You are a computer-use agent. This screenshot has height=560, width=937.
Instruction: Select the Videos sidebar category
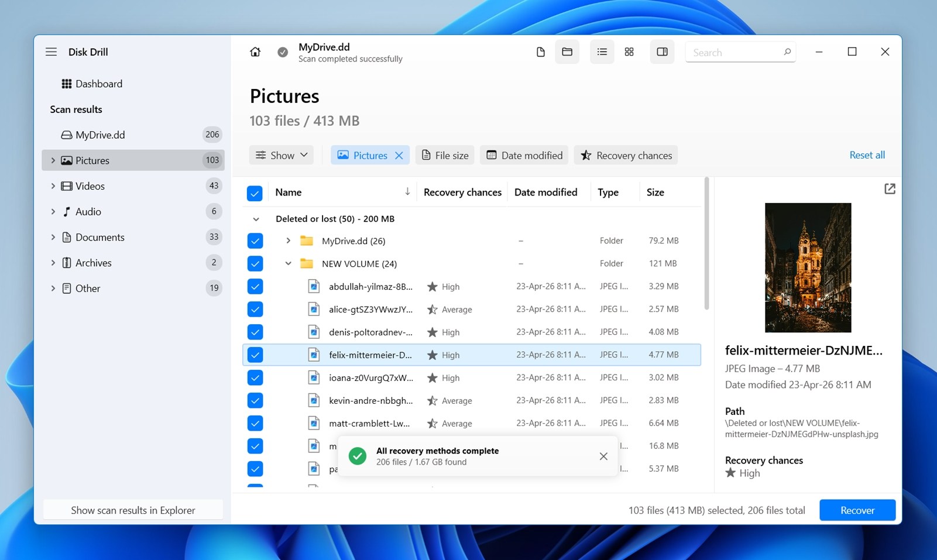(x=133, y=186)
